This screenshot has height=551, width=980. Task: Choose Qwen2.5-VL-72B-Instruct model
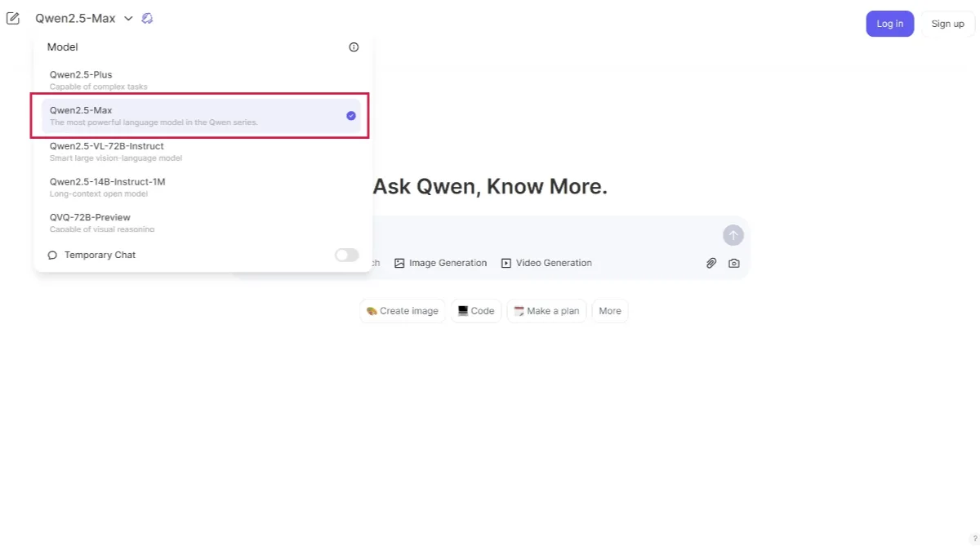(x=201, y=152)
